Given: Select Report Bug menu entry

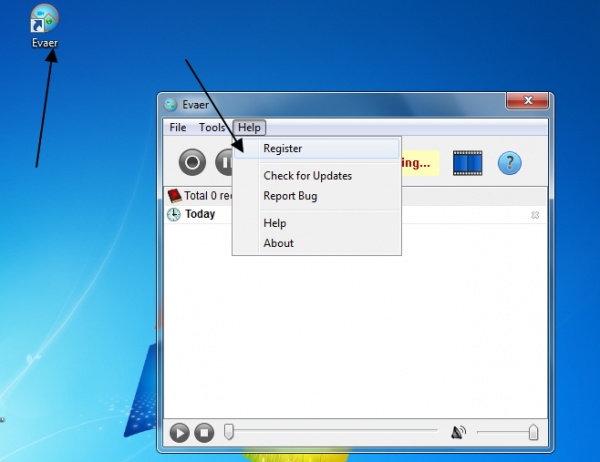Looking at the screenshot, I should 317,196.
